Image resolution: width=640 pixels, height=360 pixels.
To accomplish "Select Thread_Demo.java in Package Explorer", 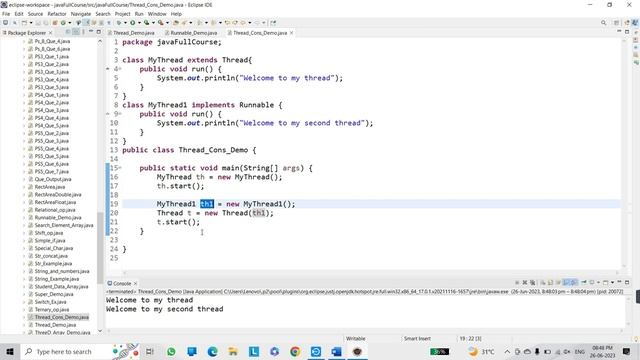I will pyautogui.click(x=55, y=325).
